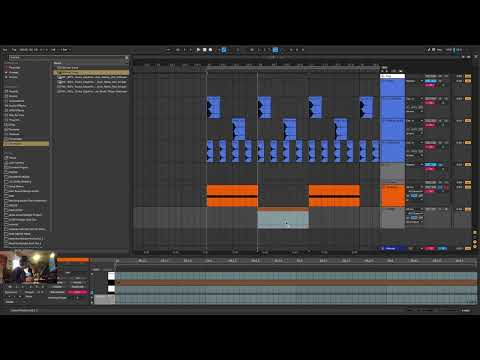Select the first result row in browser list
Screen dimensions: 480x360
pyautogui.click(x=91, y=68)
